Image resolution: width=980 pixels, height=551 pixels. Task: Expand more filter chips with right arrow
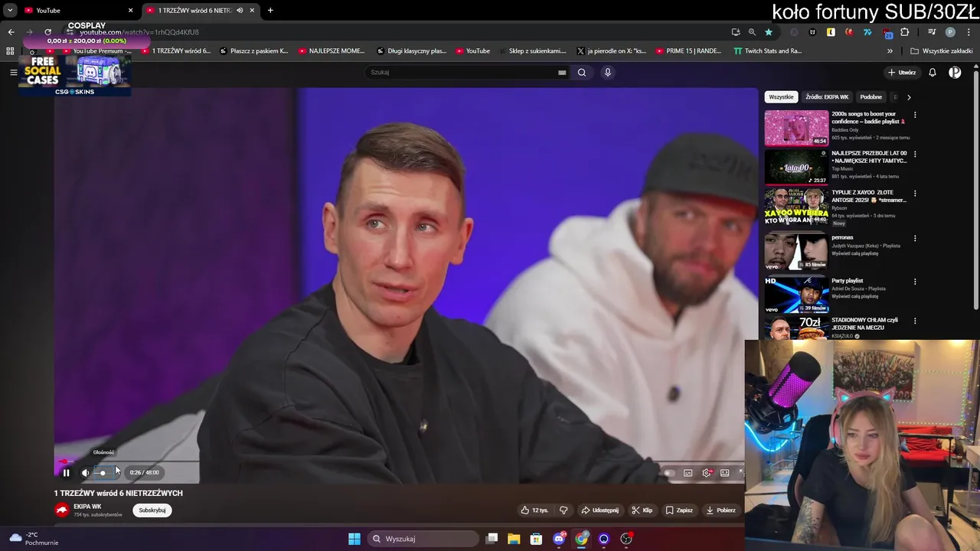tap(909, 97)
